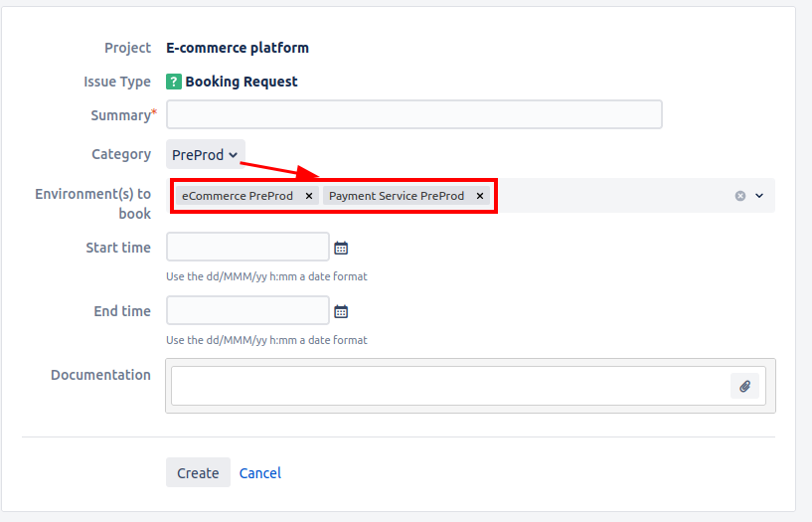The height and width of the screenshot is (522, 812).
Task: Click the paperclip attachment icon
Action: click(744, 387)
